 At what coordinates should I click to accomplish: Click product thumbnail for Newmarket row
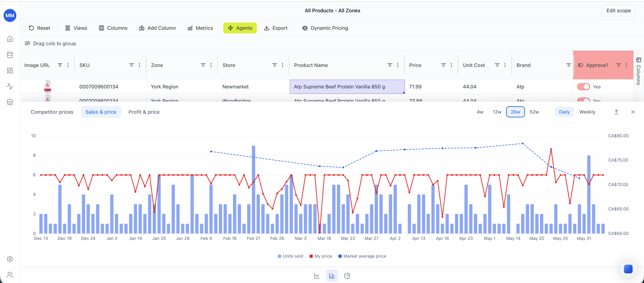47,87
